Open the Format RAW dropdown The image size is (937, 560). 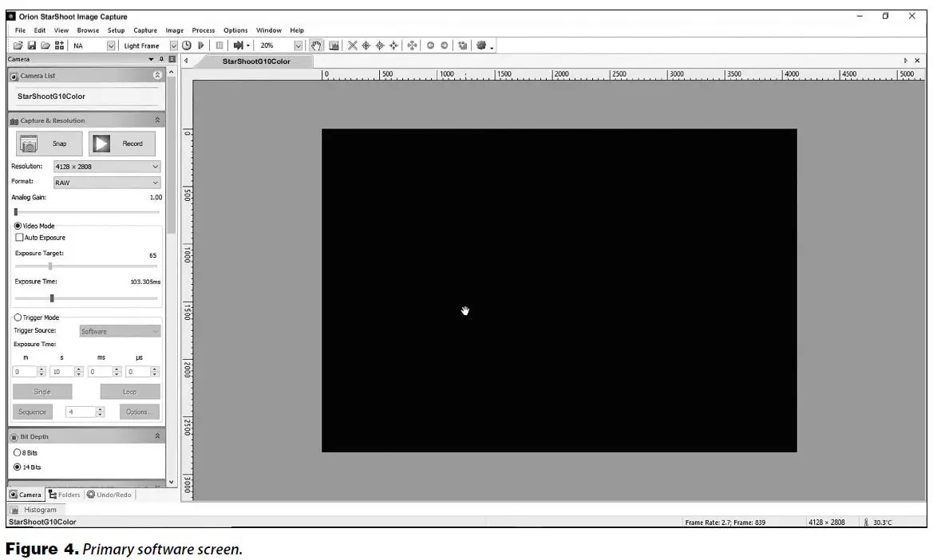107,183
